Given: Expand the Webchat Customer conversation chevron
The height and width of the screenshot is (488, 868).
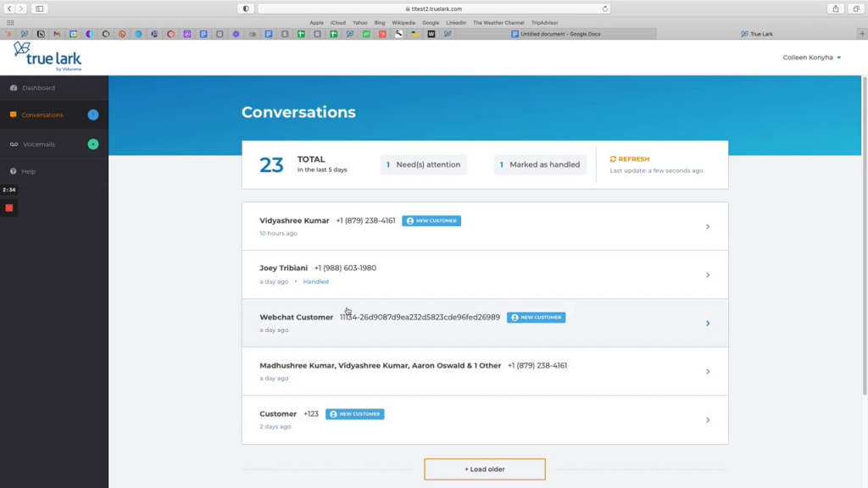Looking at the screenshot, I should pyautogui.click(x=708, y=324).
